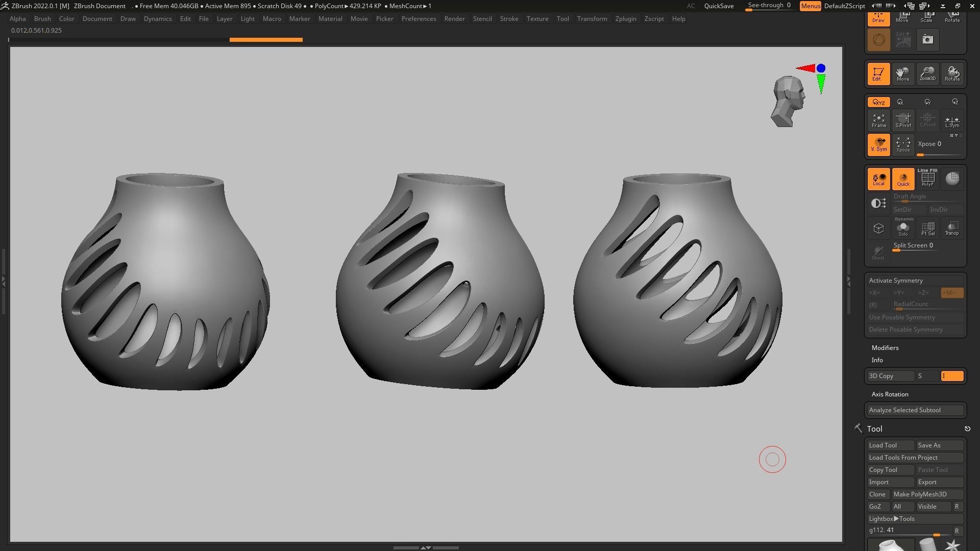Switch to Z axis rotation

pos(954,102)
